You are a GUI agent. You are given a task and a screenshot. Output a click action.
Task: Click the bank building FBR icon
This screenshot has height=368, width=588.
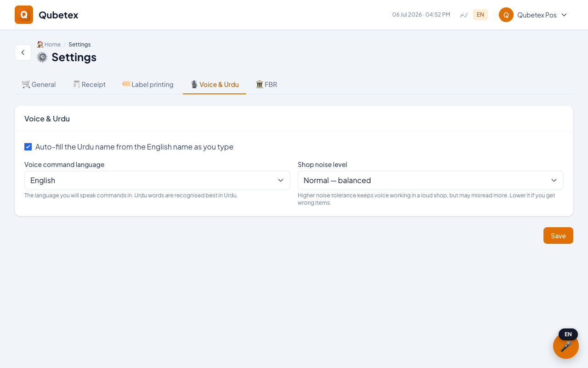pos(260,84)
